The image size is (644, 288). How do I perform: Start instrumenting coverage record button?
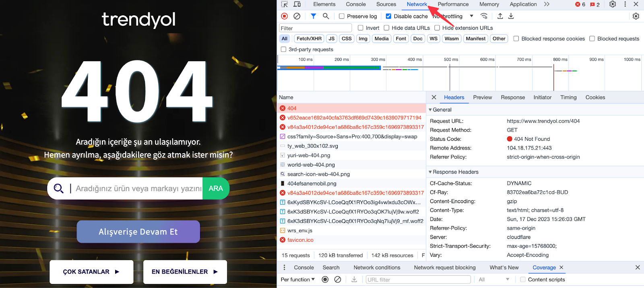coord(325,280)
